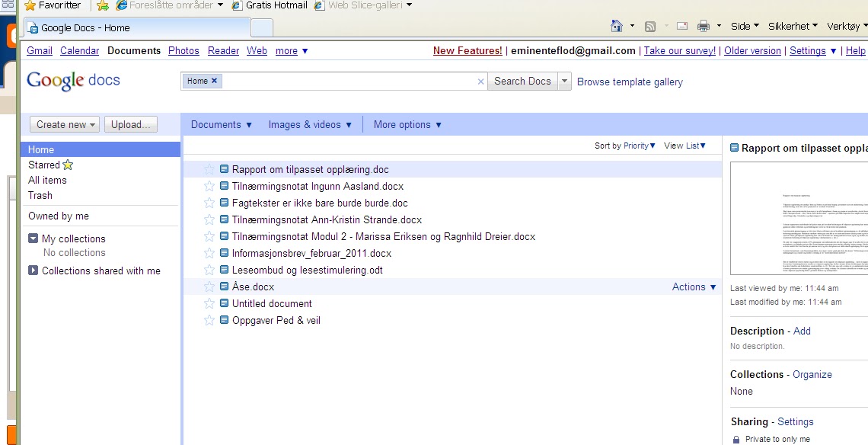Image resolution: width=868 pixels, height=445 pixels.
Task: Click the Add to favorites bar icon
Action: pos(103,5)
